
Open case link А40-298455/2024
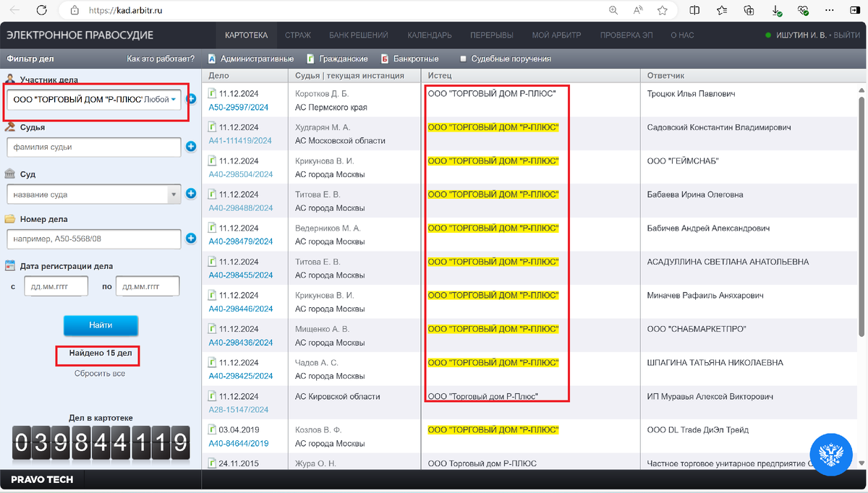click(241, 275)
